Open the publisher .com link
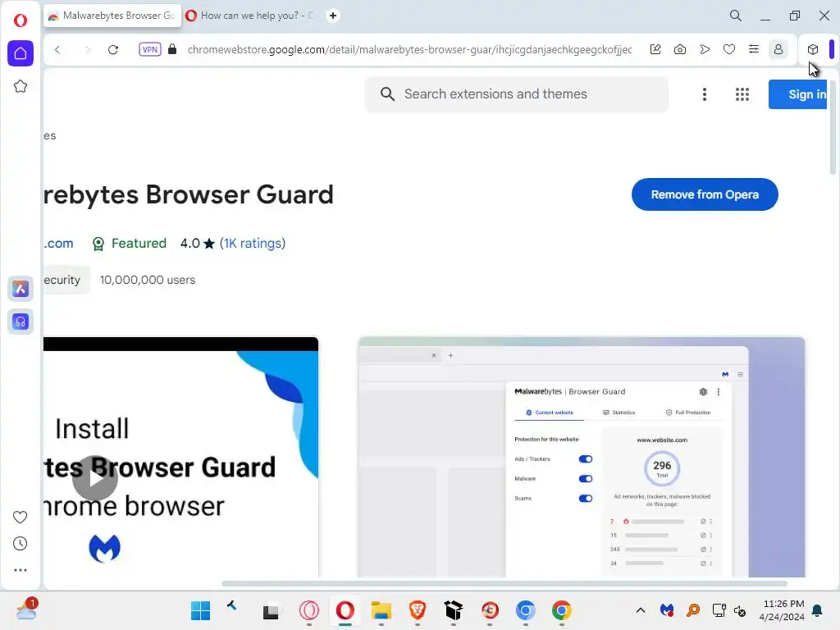 click(58, 243)
